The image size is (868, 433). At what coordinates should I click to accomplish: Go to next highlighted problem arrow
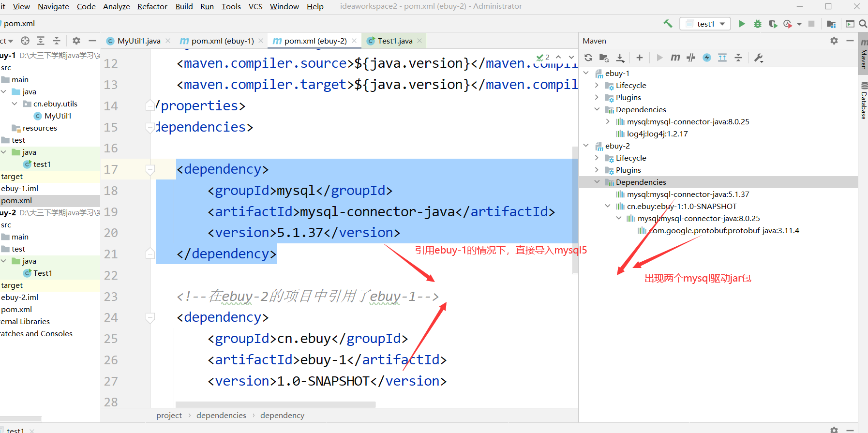point(571,57)
